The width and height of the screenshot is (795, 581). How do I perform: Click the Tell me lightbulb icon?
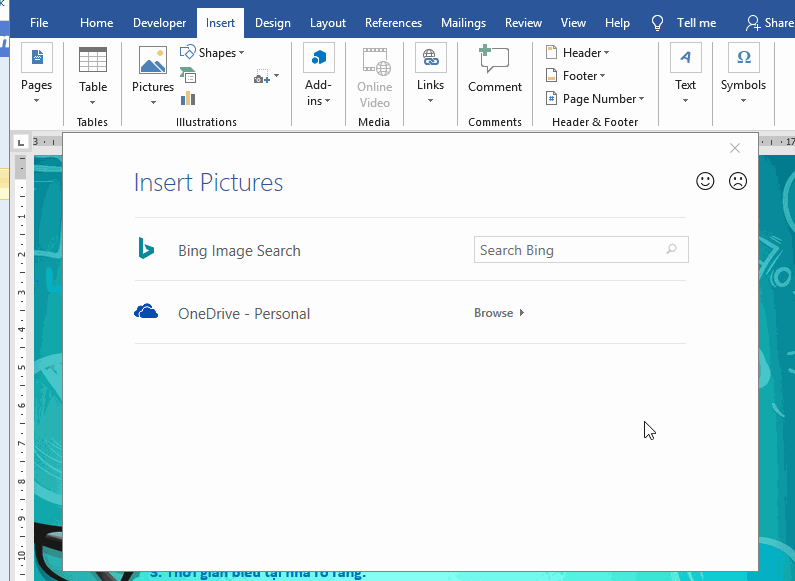tap(657, 23)
